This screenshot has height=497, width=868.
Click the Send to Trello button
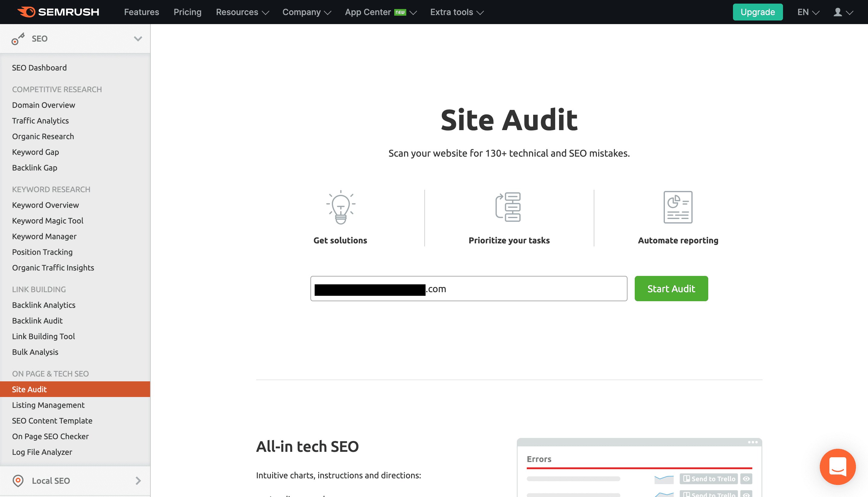coord(709,479)
